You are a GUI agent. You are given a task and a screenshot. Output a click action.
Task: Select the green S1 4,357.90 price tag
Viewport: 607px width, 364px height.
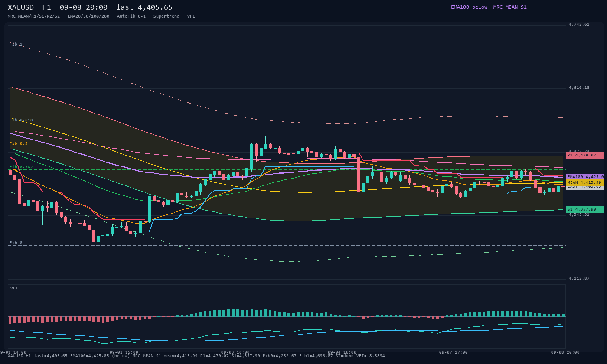pos(585,209)
